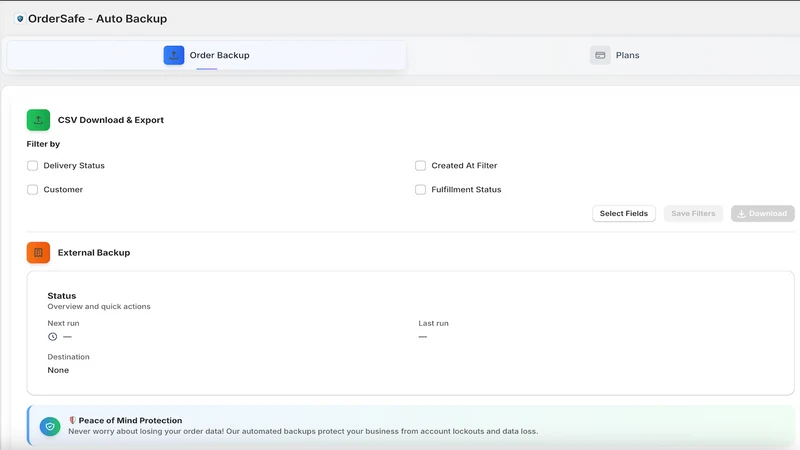Image resolution: width=800 pixels, height=450 pixels.
Task: Click the Filter by label
Action: pos(43,144)
